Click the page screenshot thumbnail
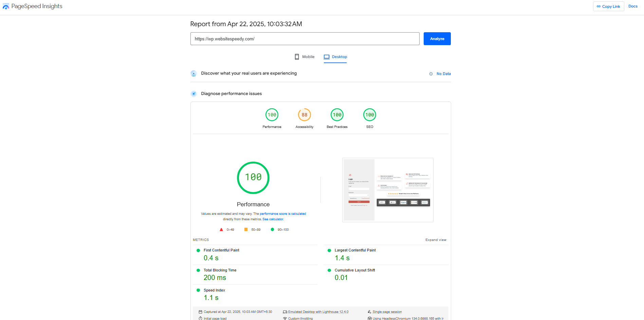 (x=388, y=190)
